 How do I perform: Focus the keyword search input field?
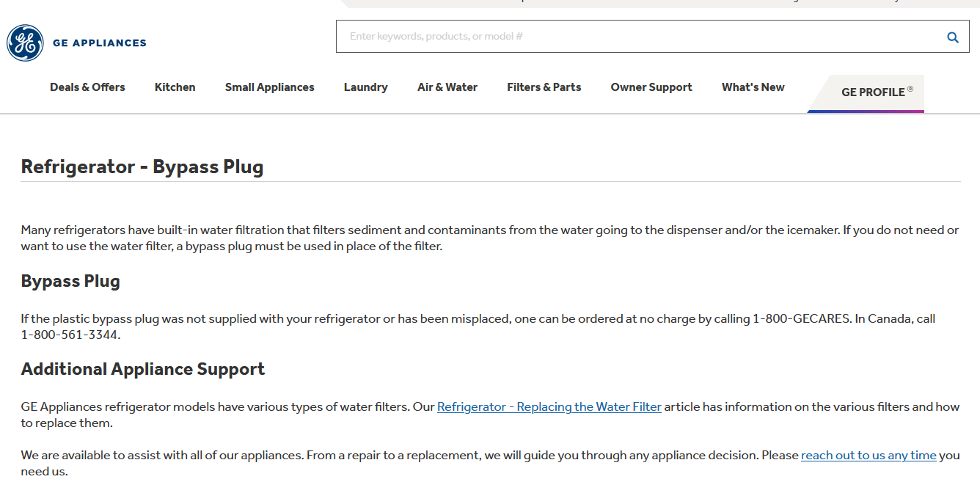pos(638,37)
